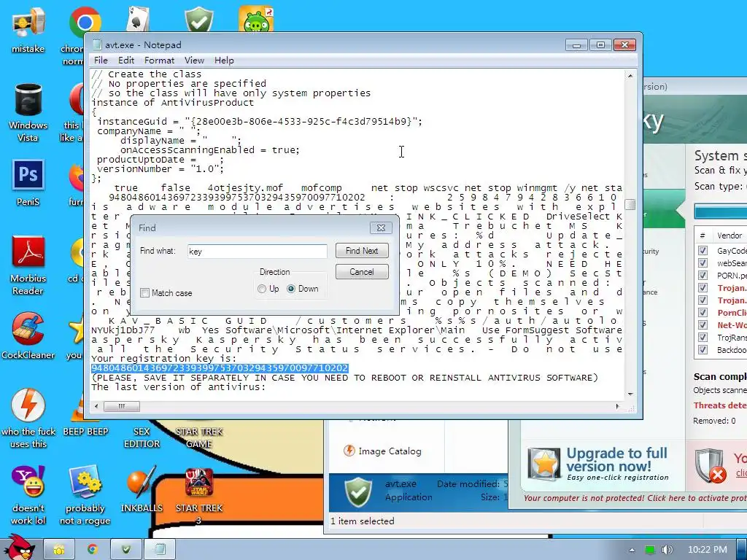Image resolution: width=747 pixels, height=560 pixels.
Task: Open Chrome from the taskbar
Action: (x=93, y=550)
